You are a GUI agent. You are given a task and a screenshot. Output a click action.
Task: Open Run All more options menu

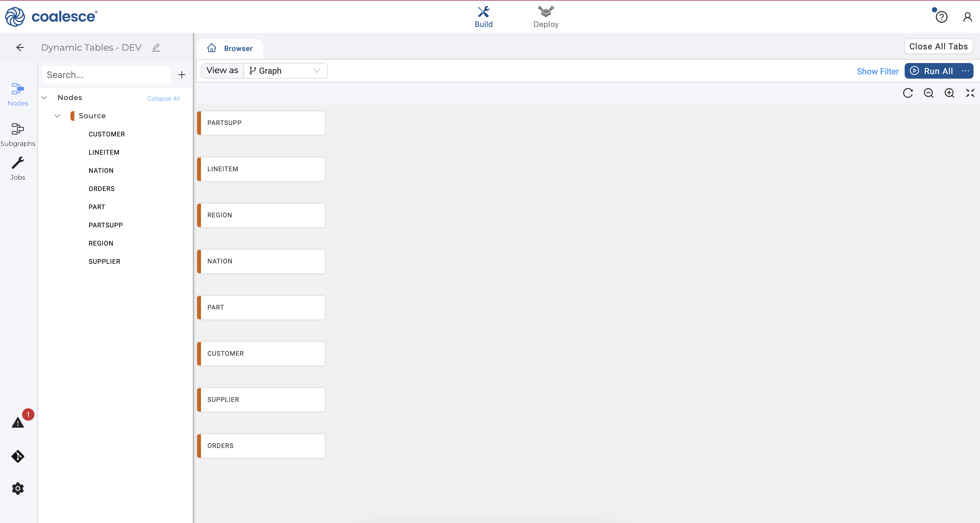[x=965, y=71]
